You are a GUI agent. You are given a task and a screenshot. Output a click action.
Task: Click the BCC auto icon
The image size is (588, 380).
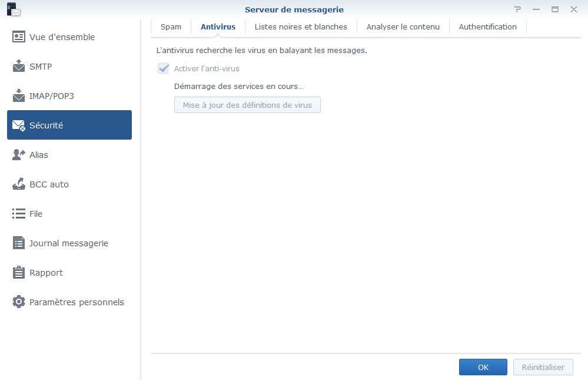pos(19,184)
